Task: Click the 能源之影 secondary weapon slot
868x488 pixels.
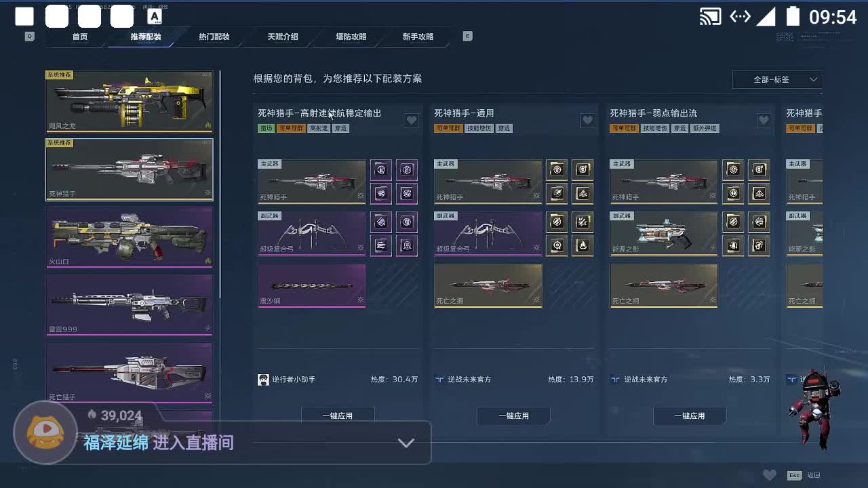Action: 664,234
